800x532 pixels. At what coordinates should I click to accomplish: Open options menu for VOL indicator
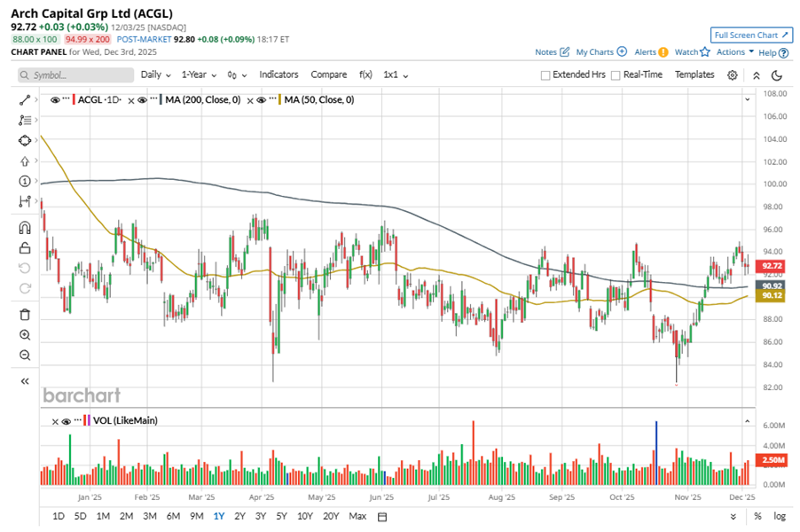77,420
